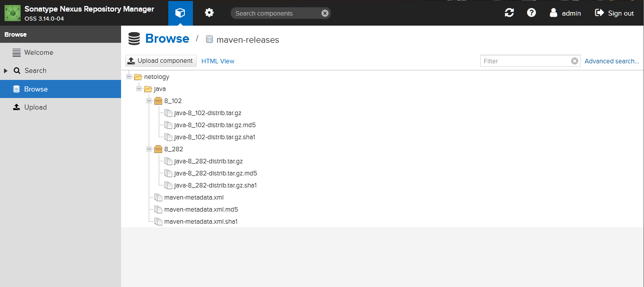The image size is (644, 287).
Task: Select java-8_282-distrib.tar.gz file
Action: coord(208,161)
